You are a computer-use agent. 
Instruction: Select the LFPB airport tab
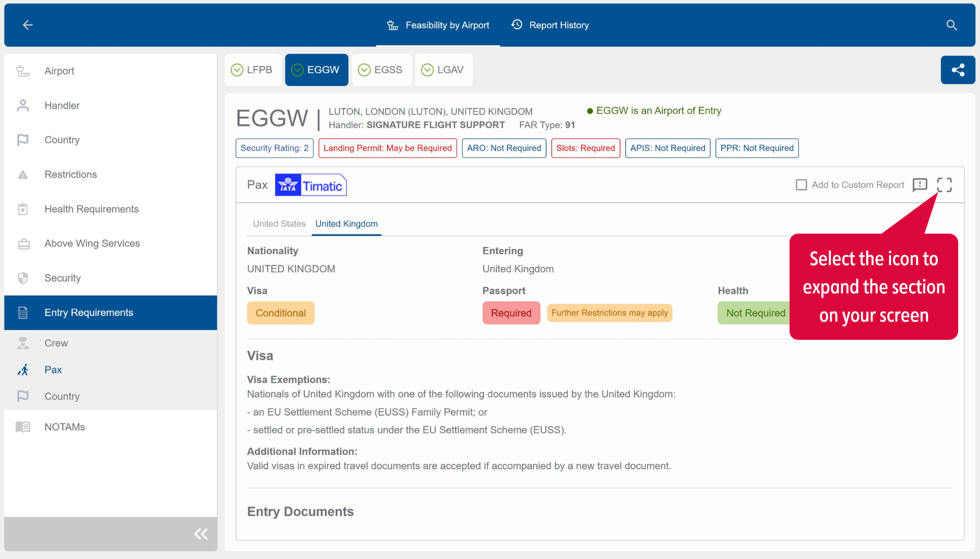coord(253,70)
